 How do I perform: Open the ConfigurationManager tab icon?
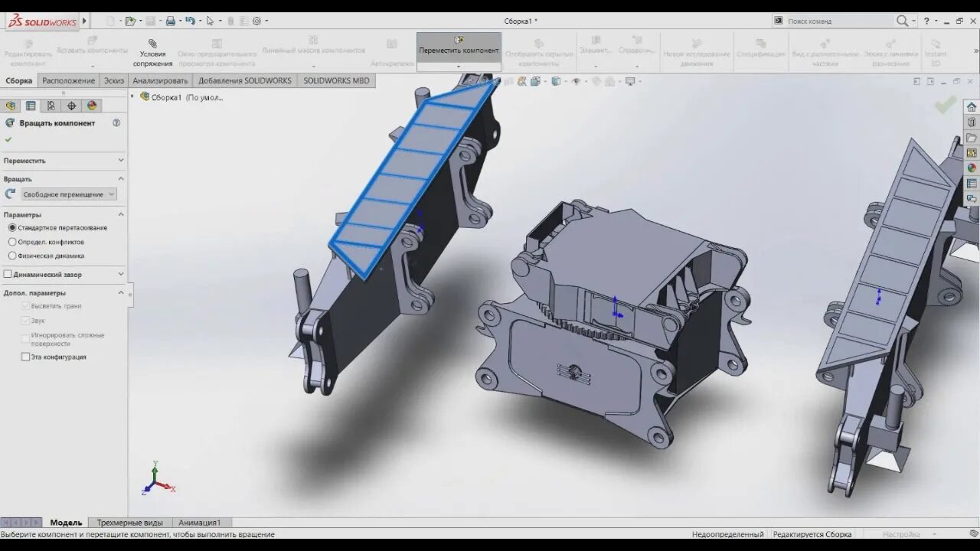coord(51,106)
